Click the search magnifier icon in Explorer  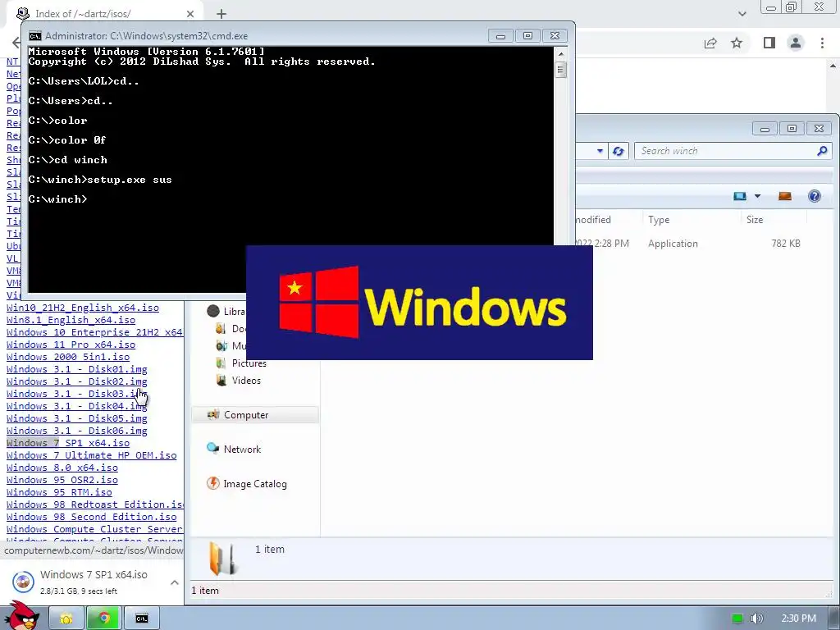click(822, 151)
